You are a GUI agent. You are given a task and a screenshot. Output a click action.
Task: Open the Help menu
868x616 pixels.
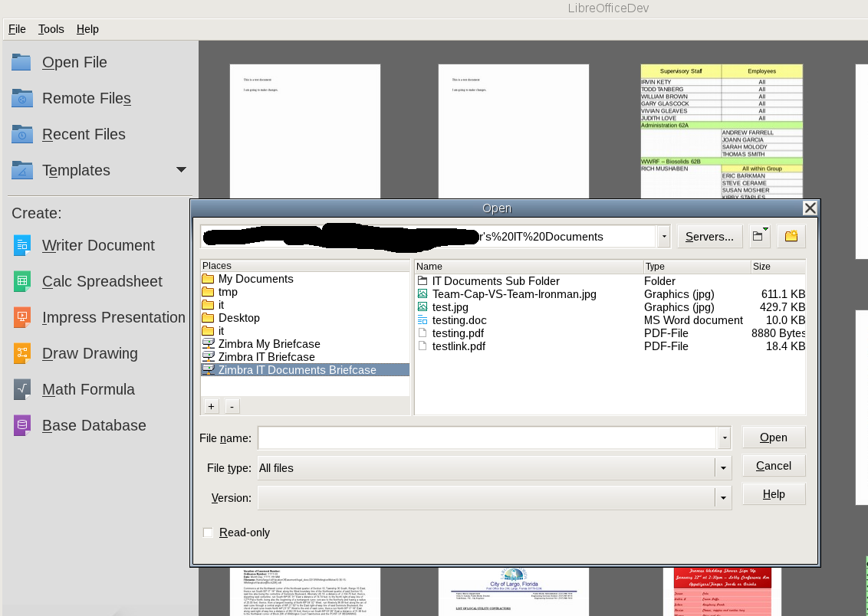pos(87,29)
